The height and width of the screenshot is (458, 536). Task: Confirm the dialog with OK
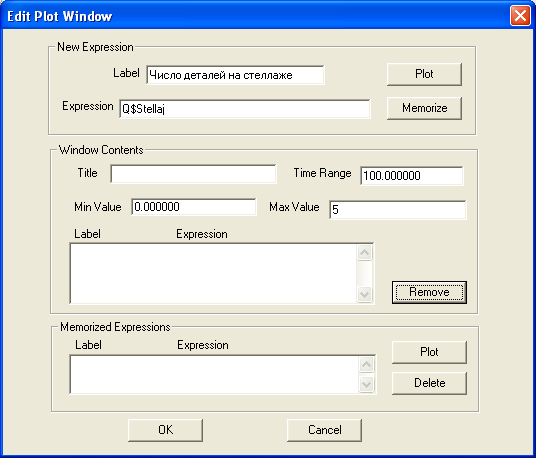point(165,430)
